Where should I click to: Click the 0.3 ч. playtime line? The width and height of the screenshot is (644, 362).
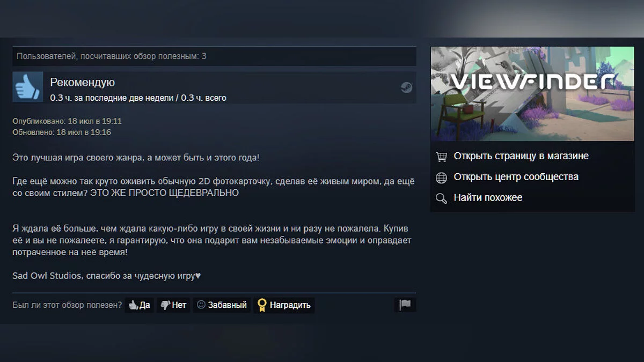[x=138, y=98]
